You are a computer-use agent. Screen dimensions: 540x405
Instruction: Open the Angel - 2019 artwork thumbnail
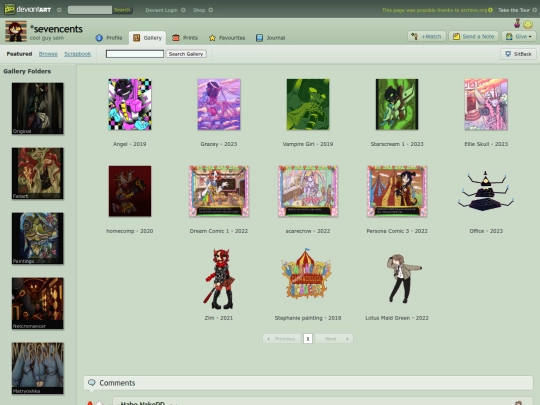point(130,104)
